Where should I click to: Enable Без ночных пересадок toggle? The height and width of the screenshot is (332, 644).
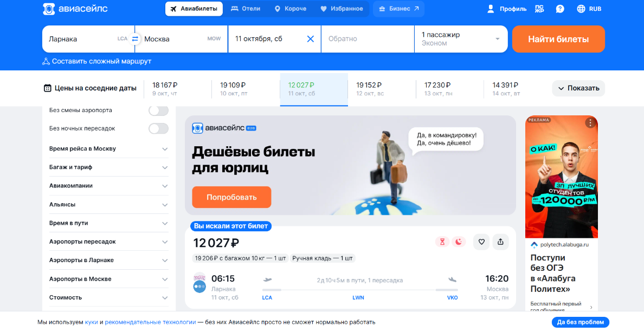click(x=158, y=128)
